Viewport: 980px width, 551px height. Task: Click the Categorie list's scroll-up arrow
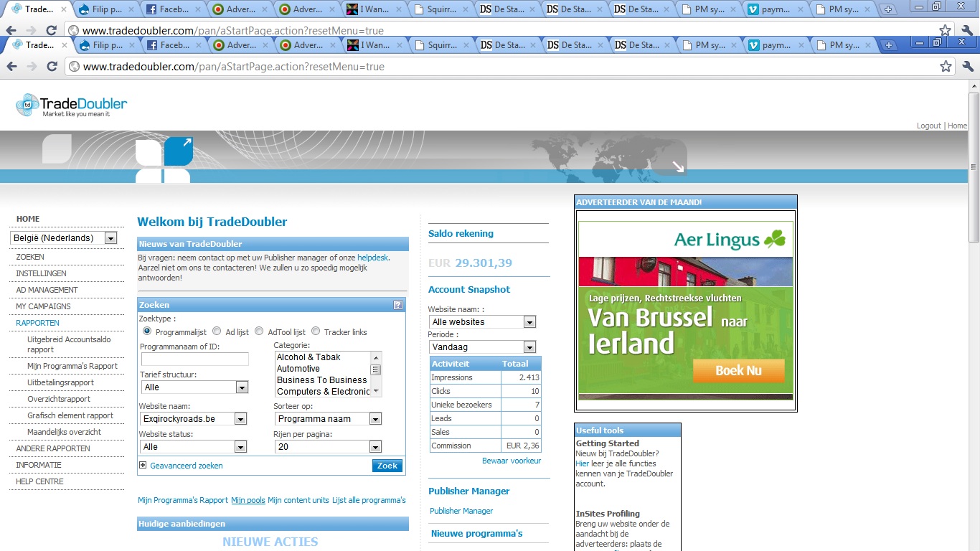tap(375, 357)
